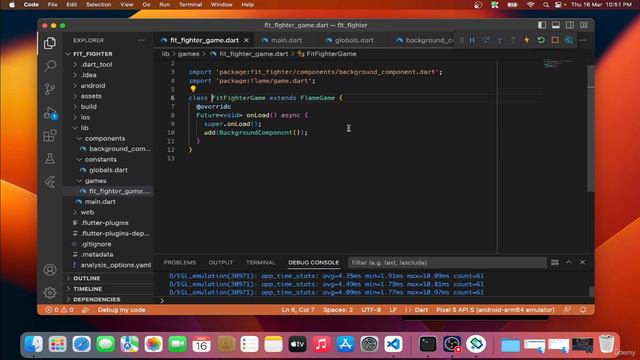Viewport: 640px width, 360px height.
Task: Close the bottom panel
Action: coord(582,262)
